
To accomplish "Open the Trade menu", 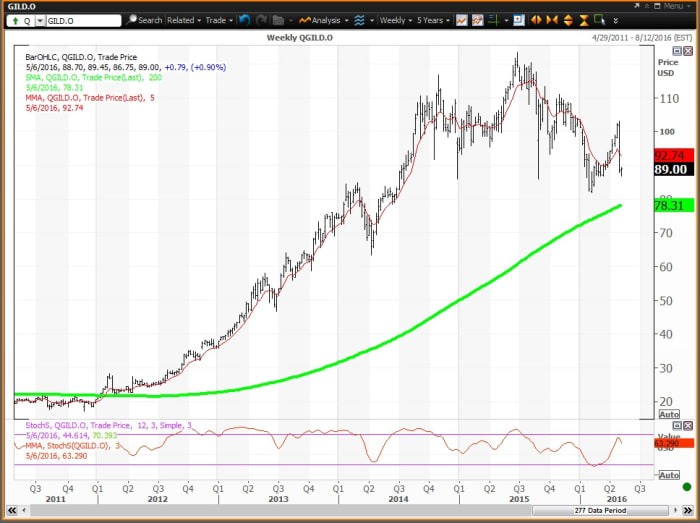I will 217,20.
